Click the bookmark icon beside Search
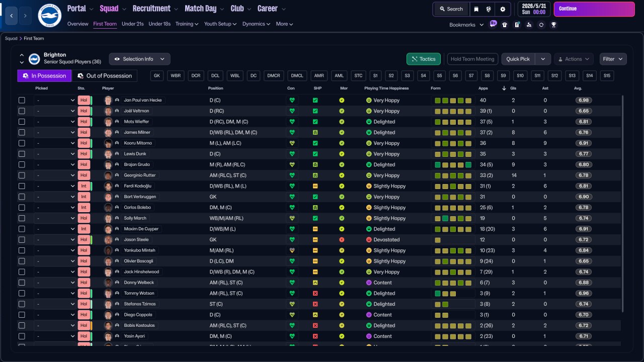The image size is (644, 362). pos(476,9)
